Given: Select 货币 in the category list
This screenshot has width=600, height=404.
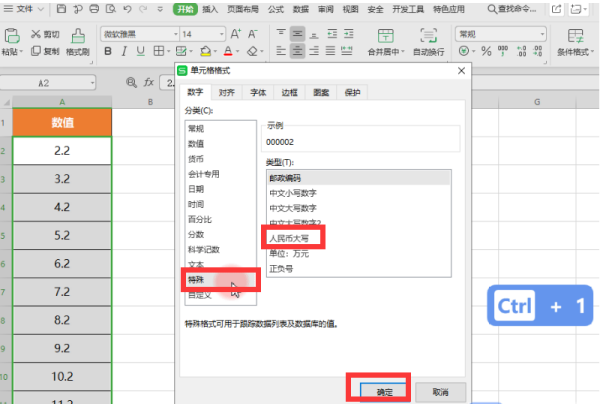Looking at the screenshot, I should coord(220,159).
